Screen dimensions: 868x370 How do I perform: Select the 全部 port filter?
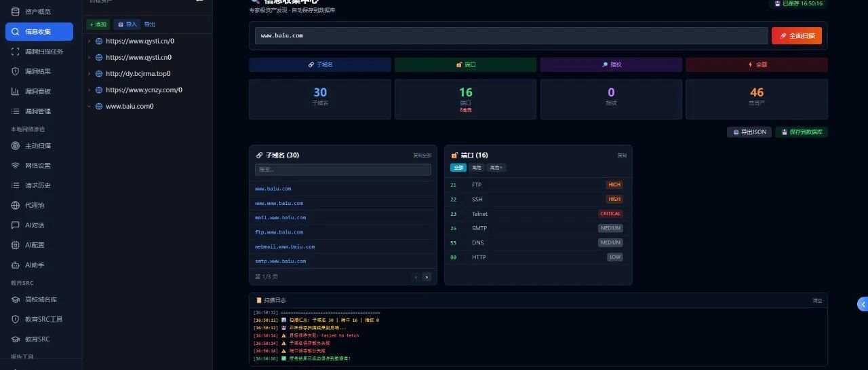pyautogui.click(x=459, y=168)
